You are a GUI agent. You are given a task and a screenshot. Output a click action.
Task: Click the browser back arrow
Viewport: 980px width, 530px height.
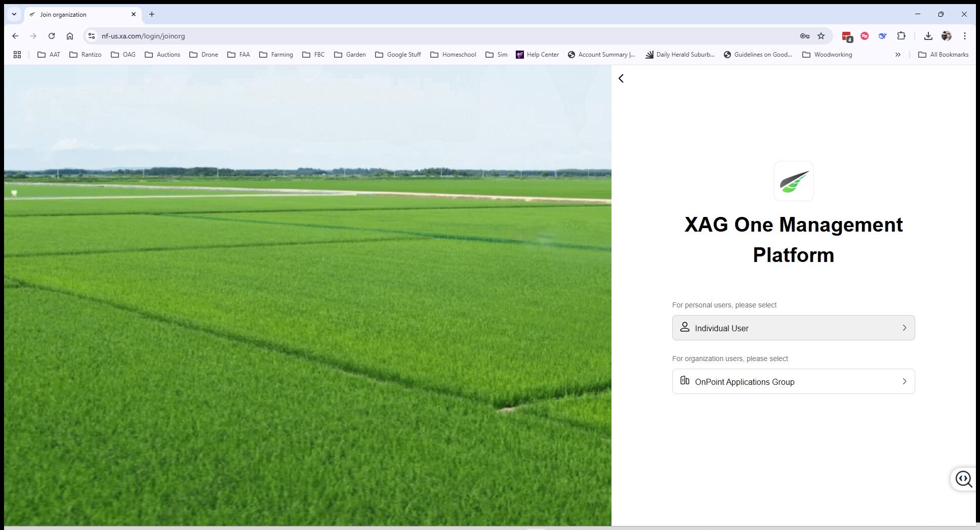15,36
